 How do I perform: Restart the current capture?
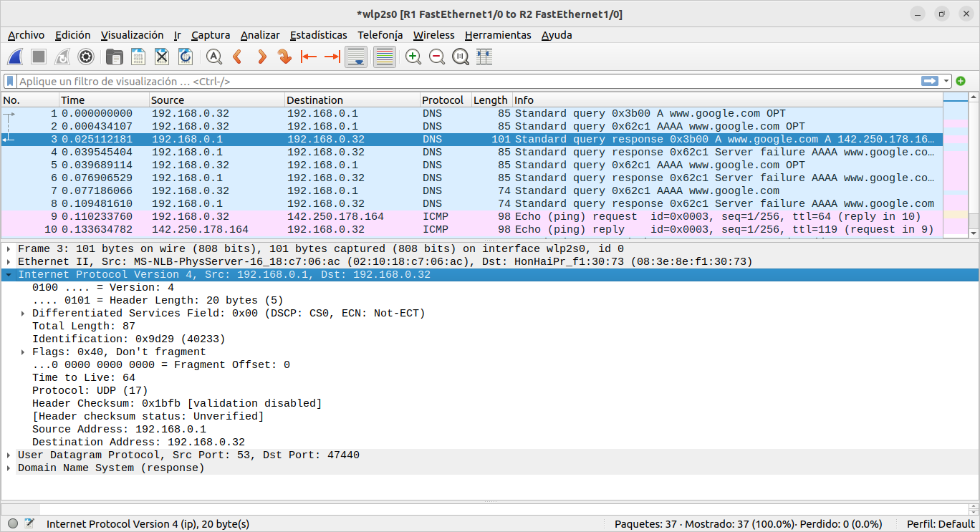point(62,57)
